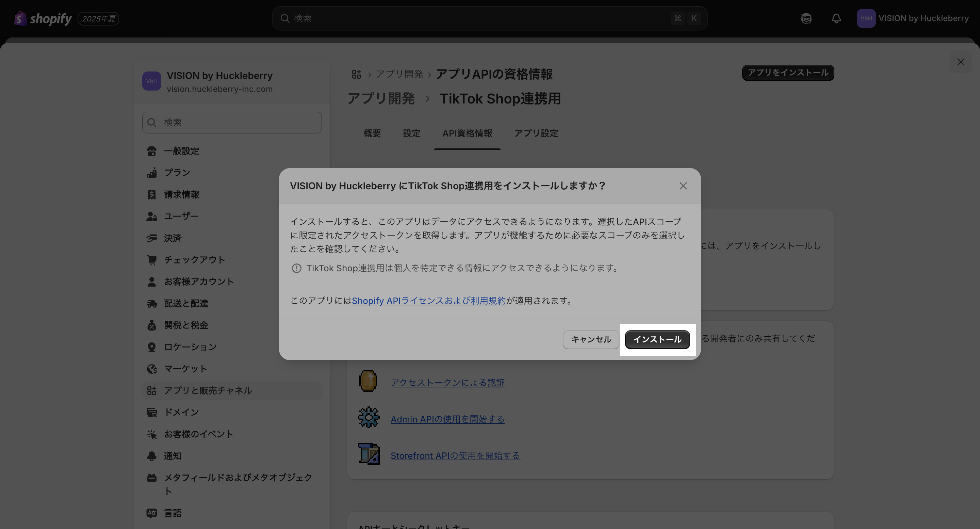Image resolution: width=980 pixels, height=529 pixels.
Task: Go to アプリ開発 in the small breadcrumb
Action: tap(399, 74)
